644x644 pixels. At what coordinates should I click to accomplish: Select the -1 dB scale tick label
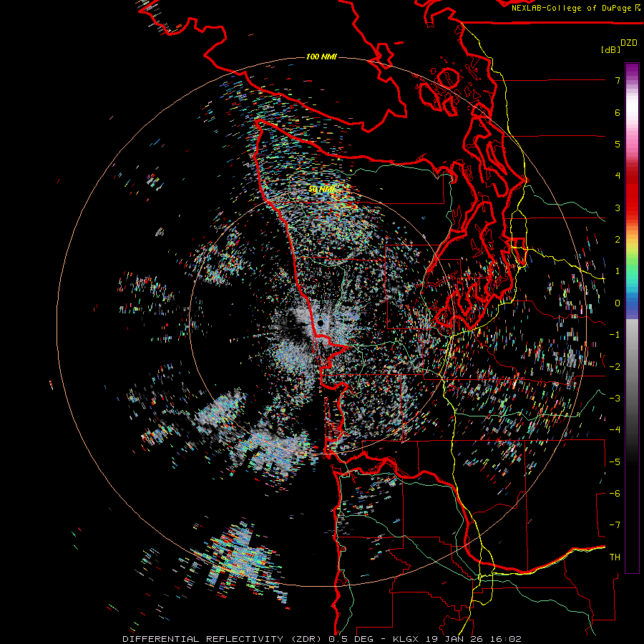point(615,335)
